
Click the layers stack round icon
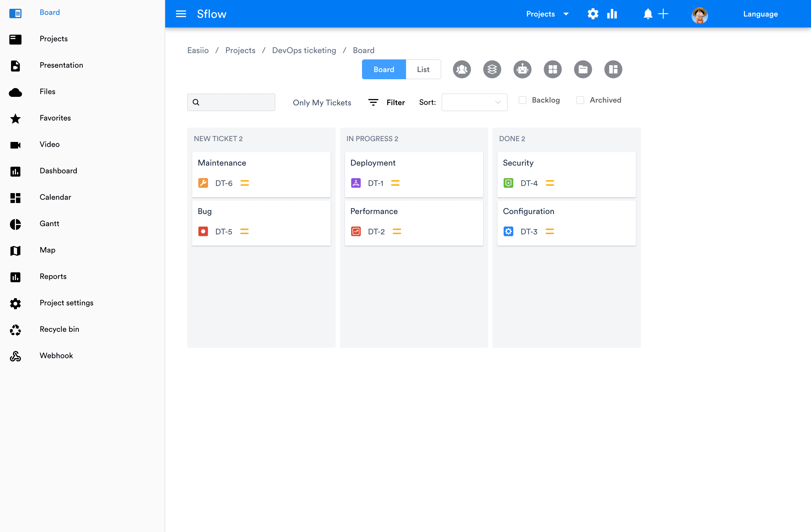click(492, 70)
